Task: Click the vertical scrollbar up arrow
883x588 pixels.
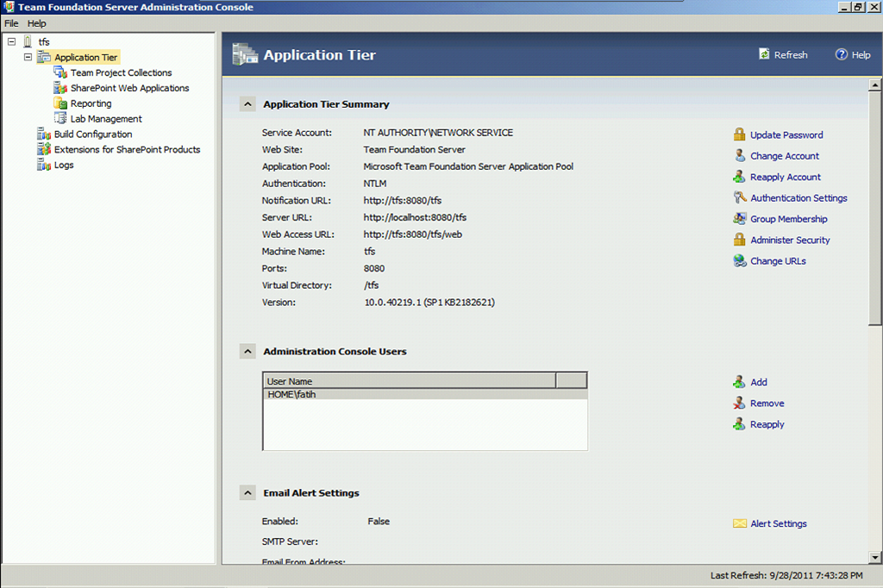Action: (874, 85)
